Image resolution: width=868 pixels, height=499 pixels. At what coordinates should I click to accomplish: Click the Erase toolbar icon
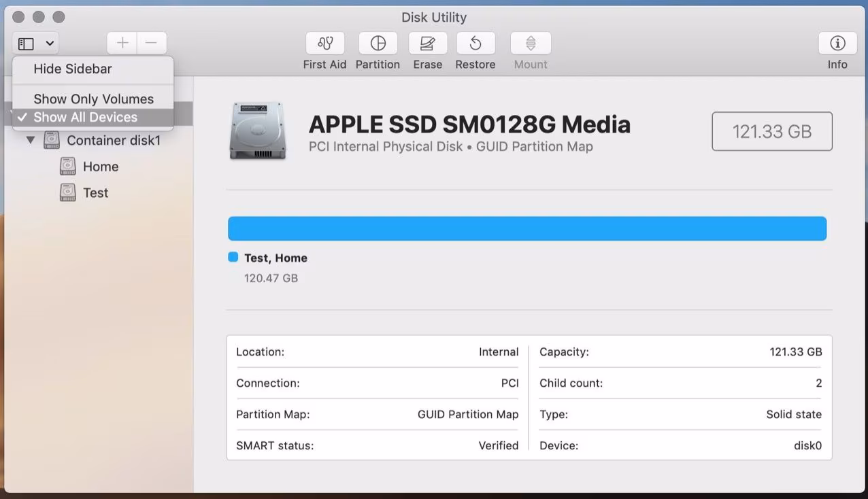(x=427, y=44)
